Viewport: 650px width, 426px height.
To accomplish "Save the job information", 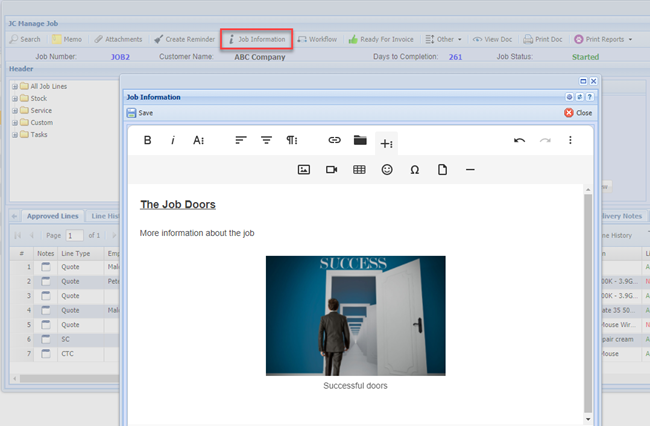I will 140,113.
